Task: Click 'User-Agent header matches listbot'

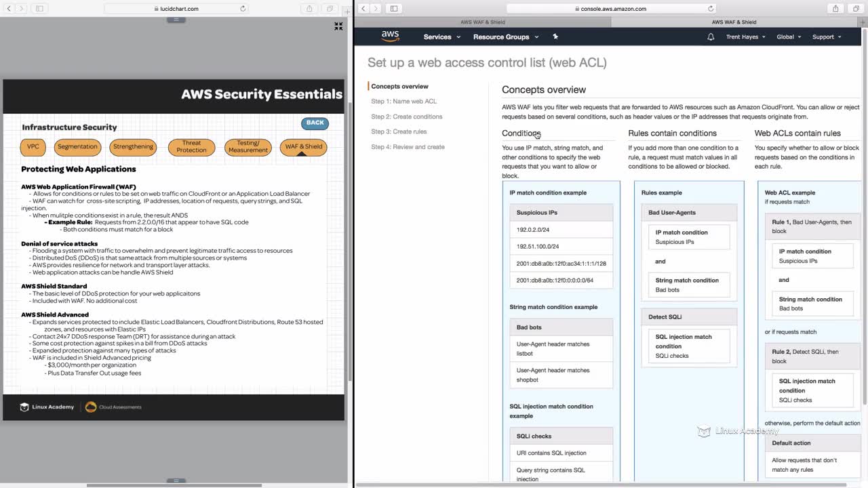Action: click(x=561, y=348)
